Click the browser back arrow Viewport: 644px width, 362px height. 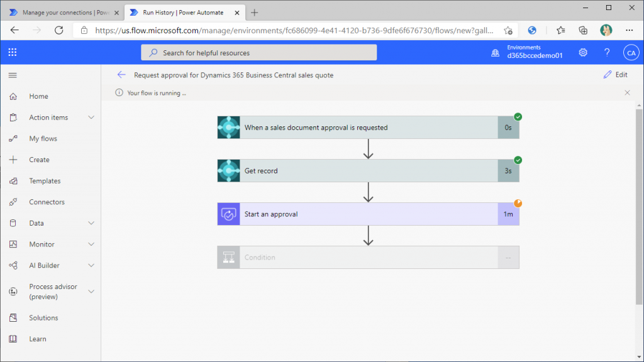15,30
